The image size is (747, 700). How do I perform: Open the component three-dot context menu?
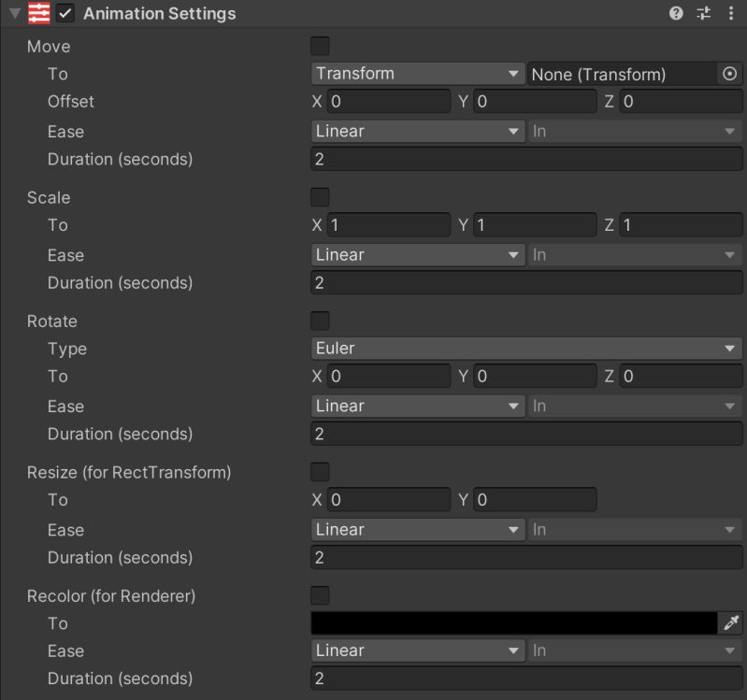[x=731, y=13]
